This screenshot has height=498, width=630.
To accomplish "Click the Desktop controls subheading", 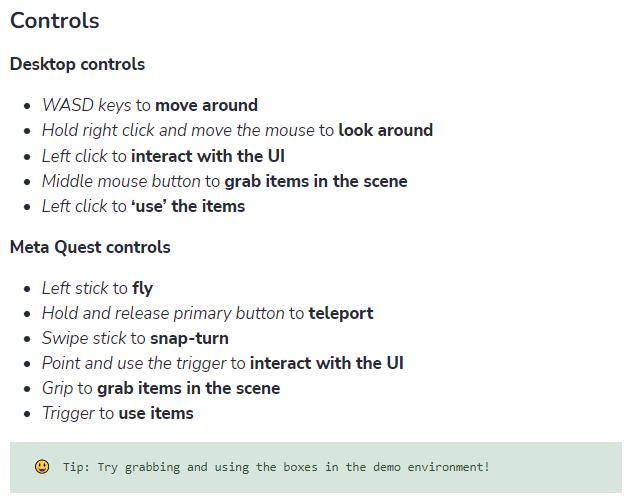I will [77, 64].
